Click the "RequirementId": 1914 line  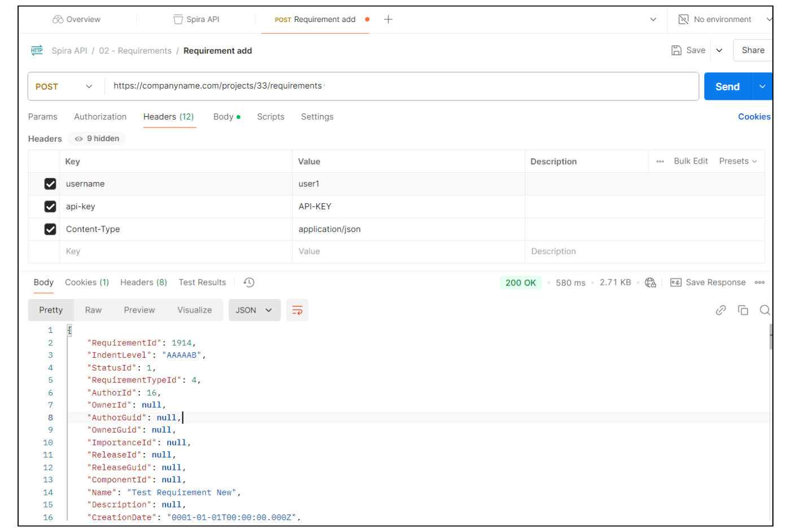pos(141,343)
